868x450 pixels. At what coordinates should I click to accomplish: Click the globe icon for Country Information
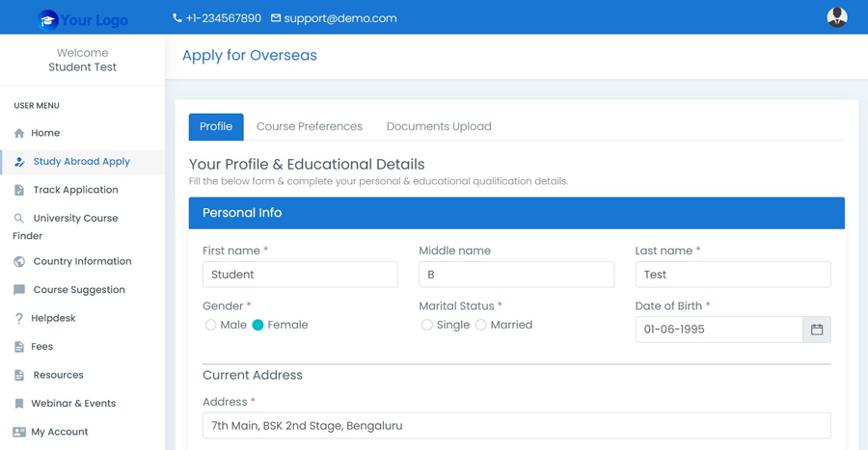pos(19,261)
